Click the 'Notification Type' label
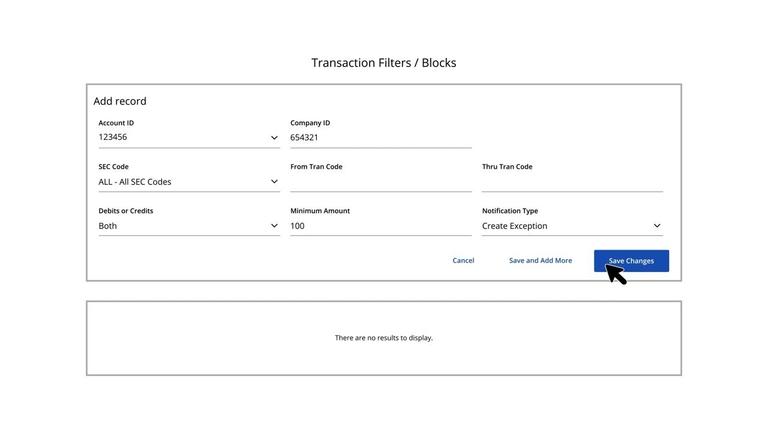Screen dimensions: 768x432 [x=510, y=211]
